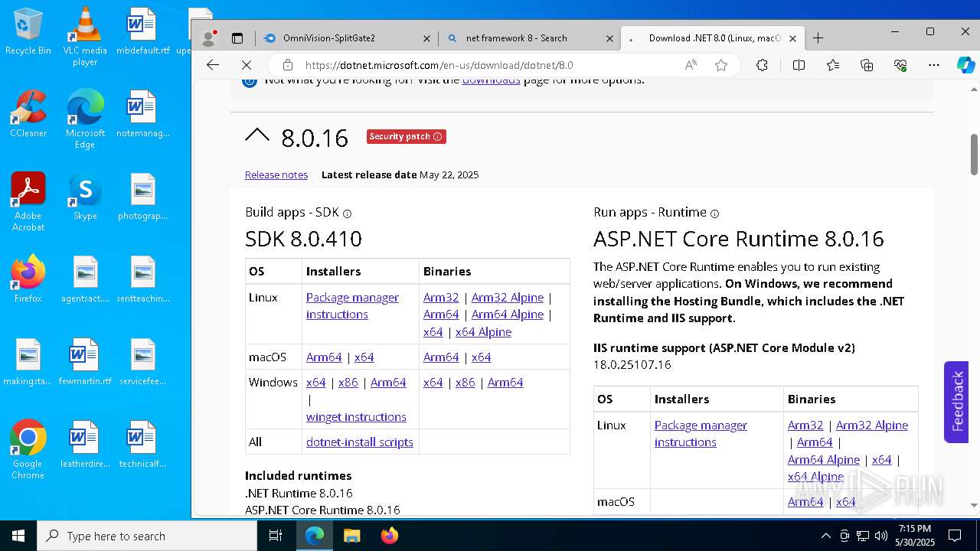This screenshot has height=551, width=980.
Task: Open the tab actions menu icon
Action: pos(237,37)
